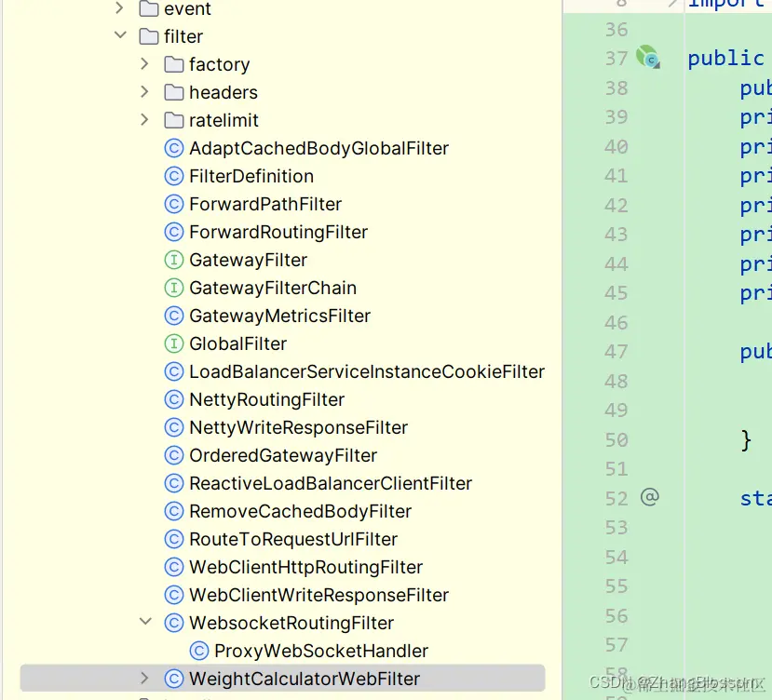This screenshot has width=772, height=700.
Task: Click the LoadBalancerServiceInstanceCookieFilter class icon
Action: (x=174, y=371)
